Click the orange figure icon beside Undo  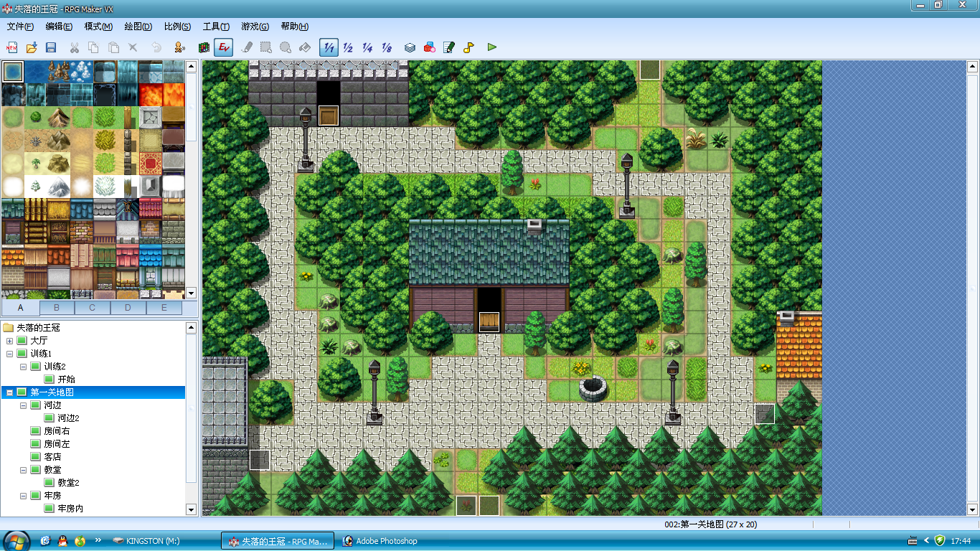click(179, 47)
